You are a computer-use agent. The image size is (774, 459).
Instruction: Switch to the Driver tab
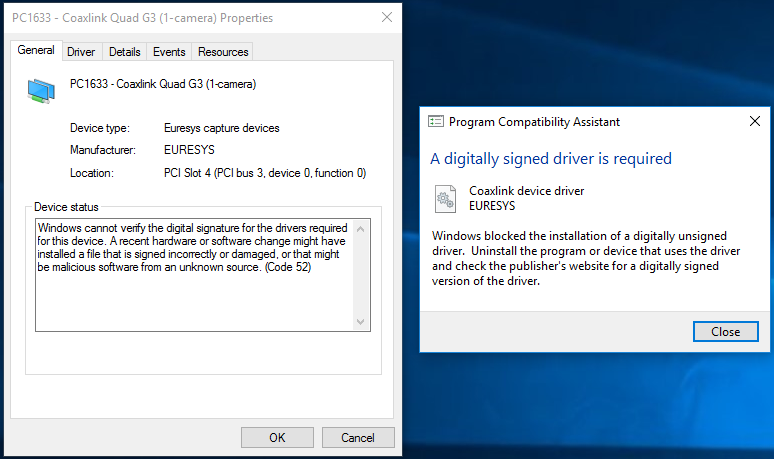pyautogui.click(x=81, y=52)
